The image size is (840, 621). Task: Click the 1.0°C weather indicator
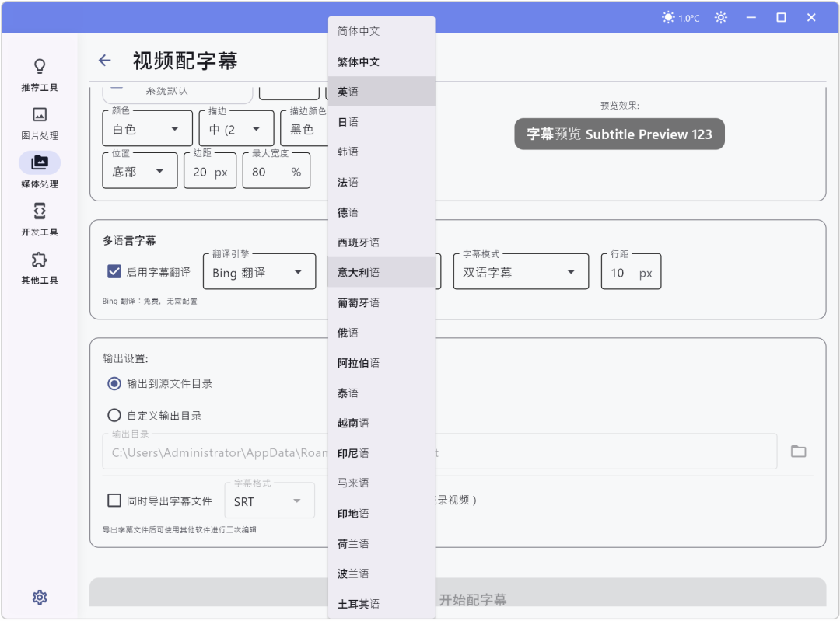click(681, 18)
